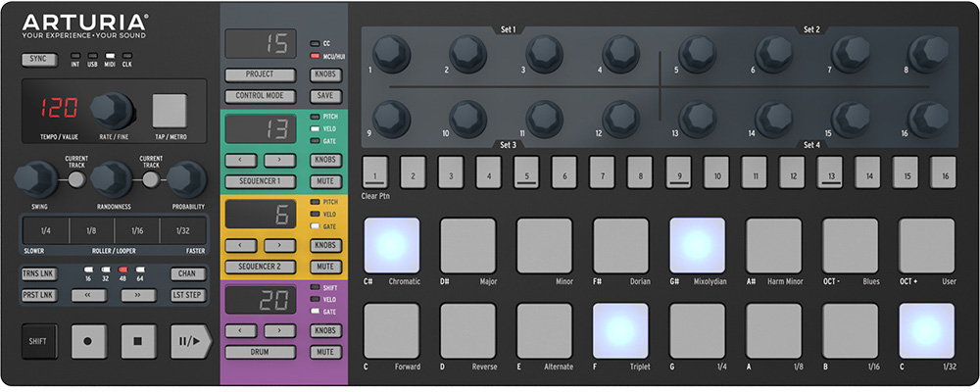Hit the play/pause transport button
980x392 pixels.
pos(191,341)
